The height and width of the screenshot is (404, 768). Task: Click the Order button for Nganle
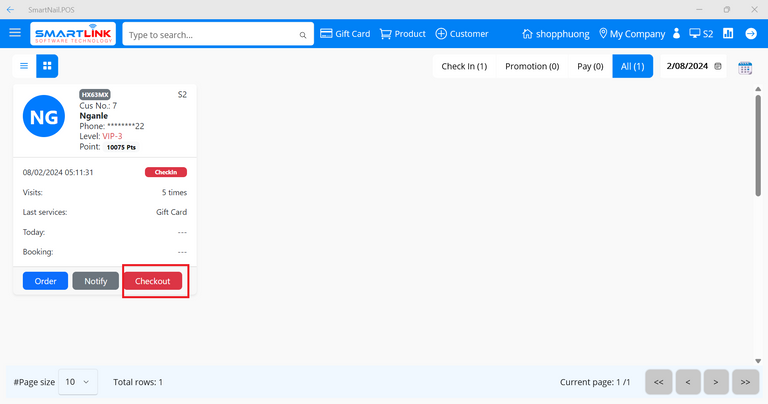[46, 281]
